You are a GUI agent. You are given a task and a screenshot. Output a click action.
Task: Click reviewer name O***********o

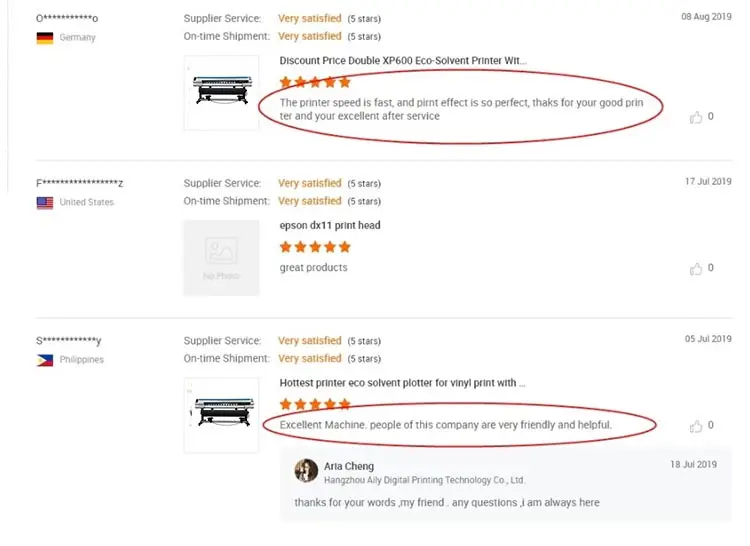[x=67, y=19]
